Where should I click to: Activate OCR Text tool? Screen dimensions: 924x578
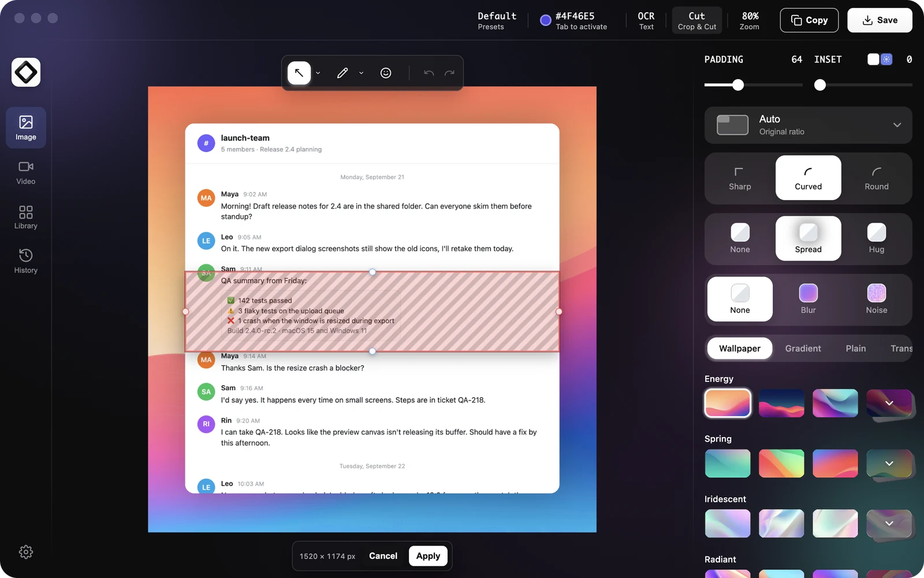coord(646,21)
